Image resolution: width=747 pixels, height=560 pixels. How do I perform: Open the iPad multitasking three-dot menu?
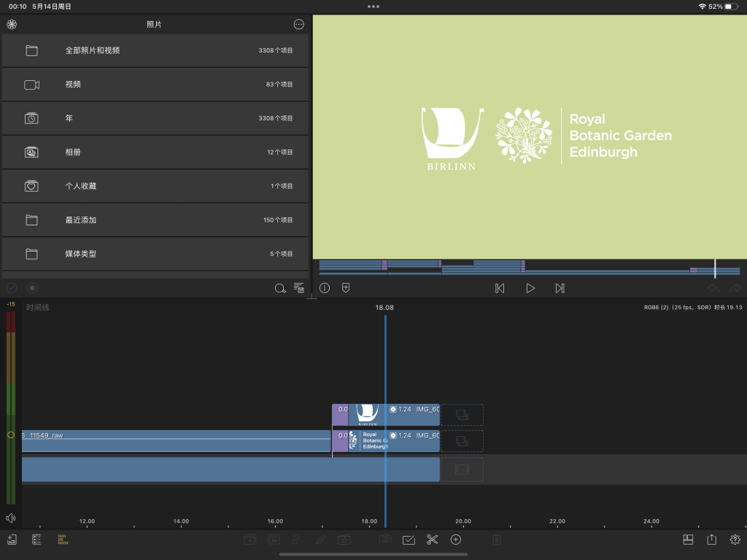373,7
